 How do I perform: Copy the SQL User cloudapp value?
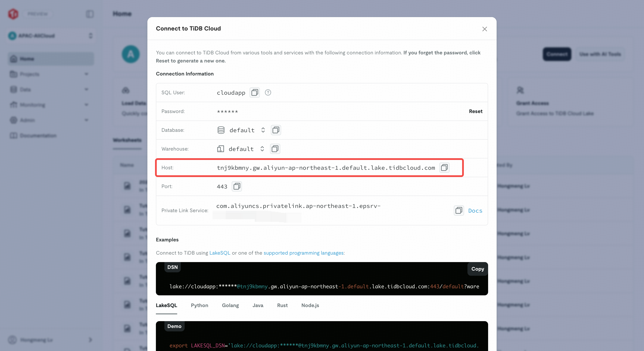(254, 93)
